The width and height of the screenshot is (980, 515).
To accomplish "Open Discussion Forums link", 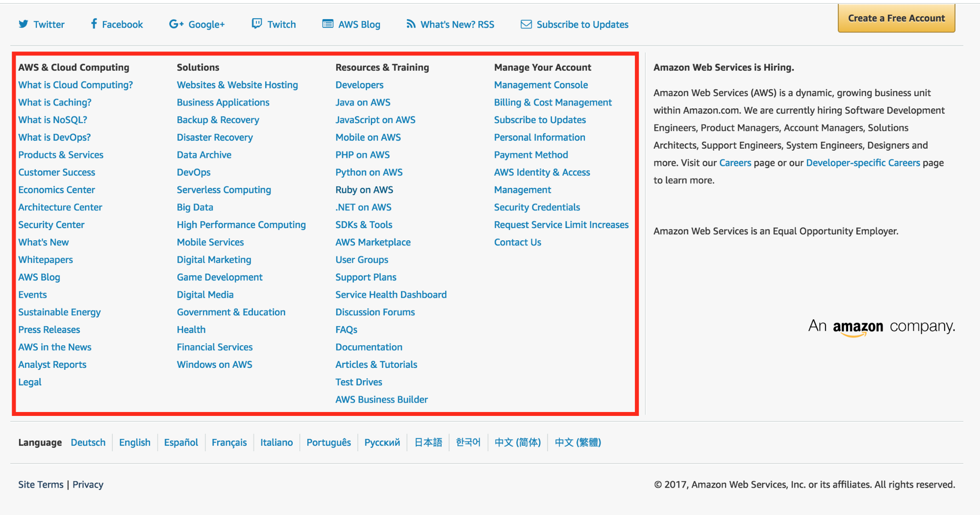I will pyautogui.click(x=375, y=312).
